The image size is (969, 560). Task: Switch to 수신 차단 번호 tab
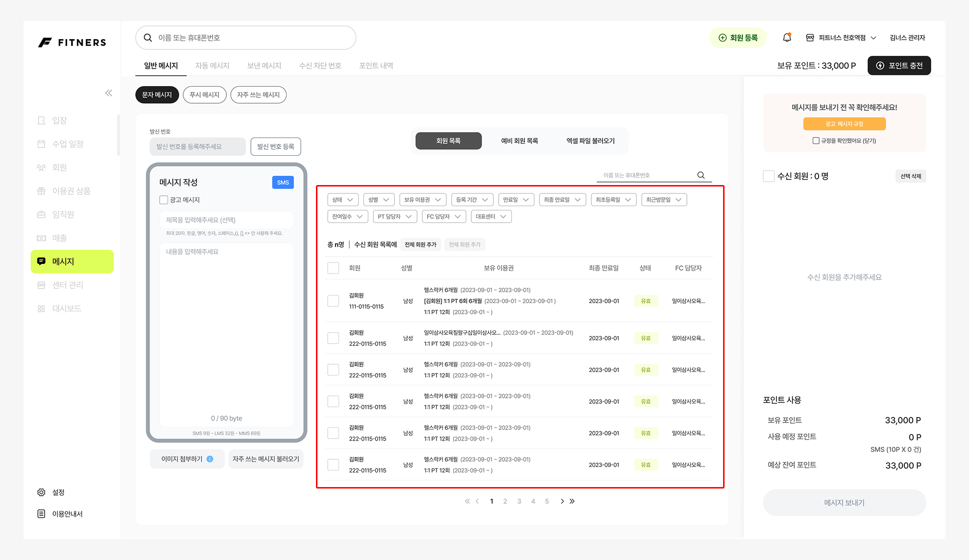click(320, 66)
